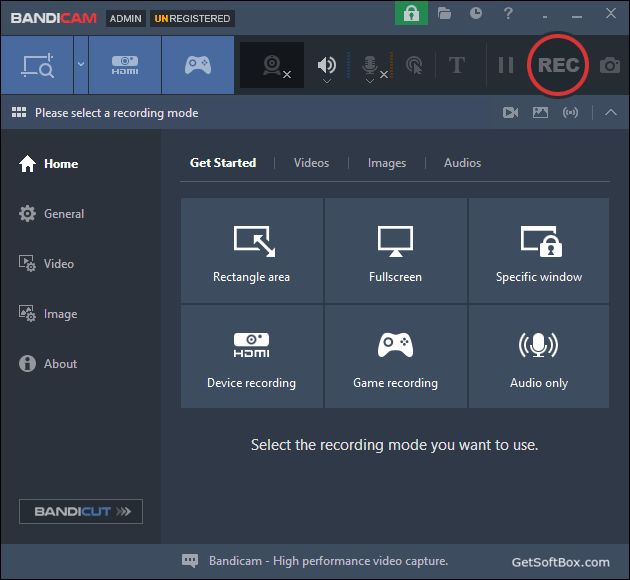Switch to the Audios tab
Screen dimensions: 630x580
pos(462,163)
